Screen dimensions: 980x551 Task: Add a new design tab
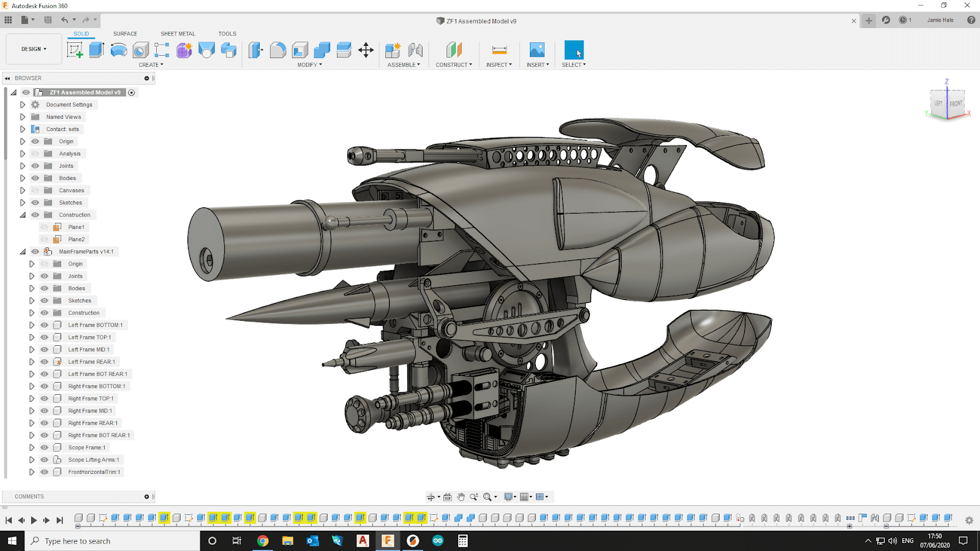(x=869, y=20)
